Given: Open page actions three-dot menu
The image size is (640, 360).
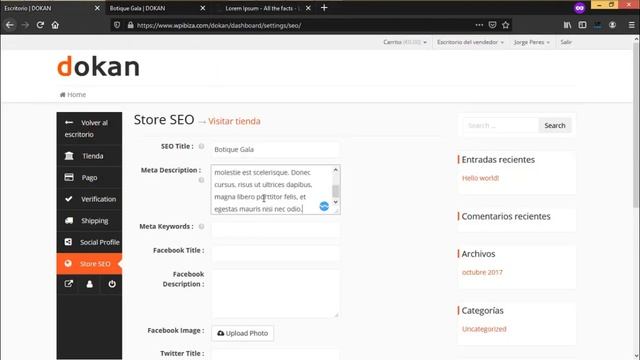Looking at the screenshot, I should pos(479,25).
